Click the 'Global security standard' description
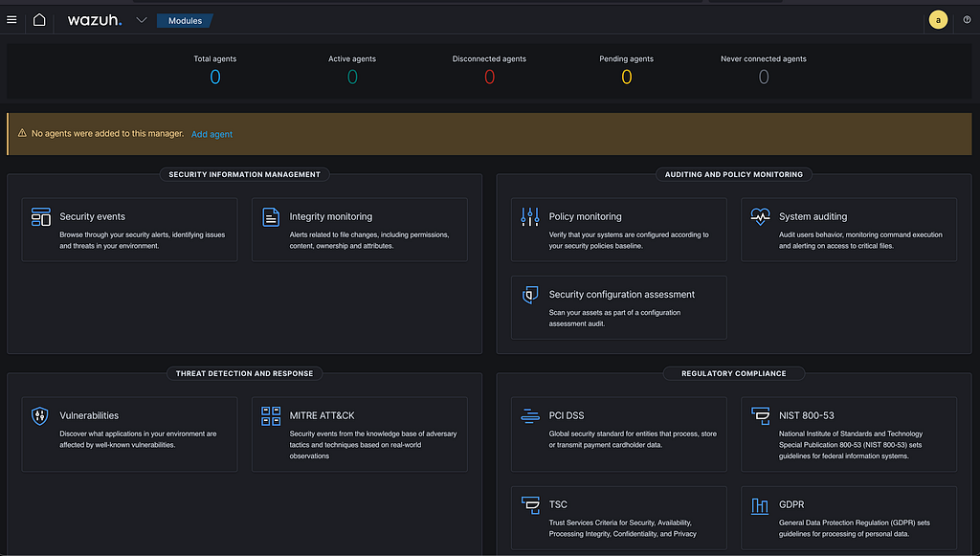 633,439
